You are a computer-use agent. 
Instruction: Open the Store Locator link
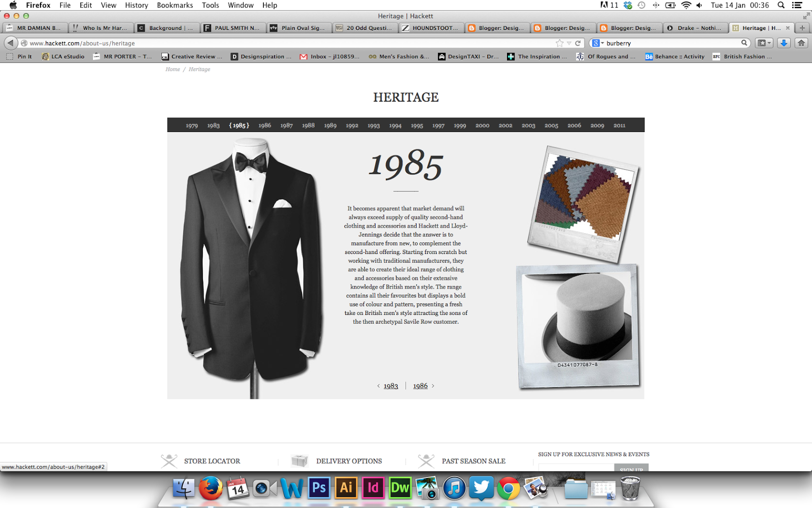point(212,461)
